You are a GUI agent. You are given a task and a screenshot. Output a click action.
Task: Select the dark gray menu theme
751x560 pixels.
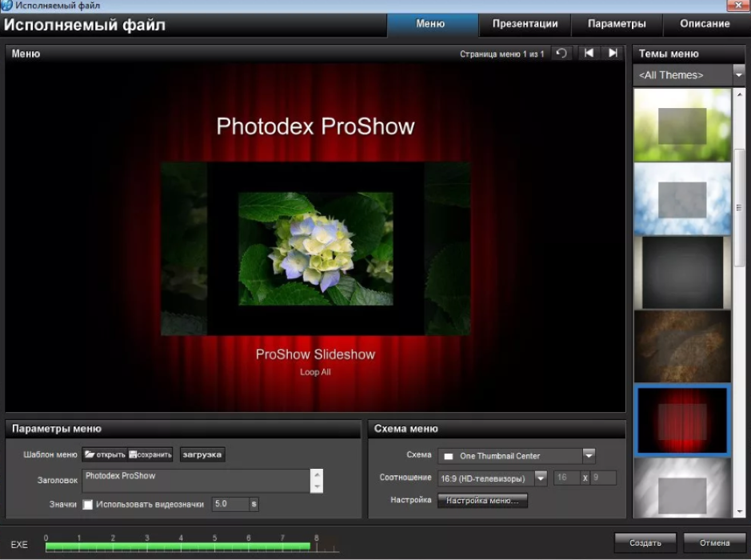[682, 273]
